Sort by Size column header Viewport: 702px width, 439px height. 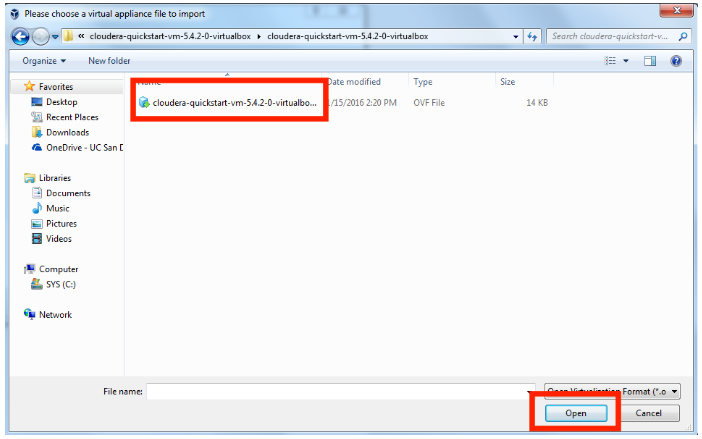pos(507,82)
